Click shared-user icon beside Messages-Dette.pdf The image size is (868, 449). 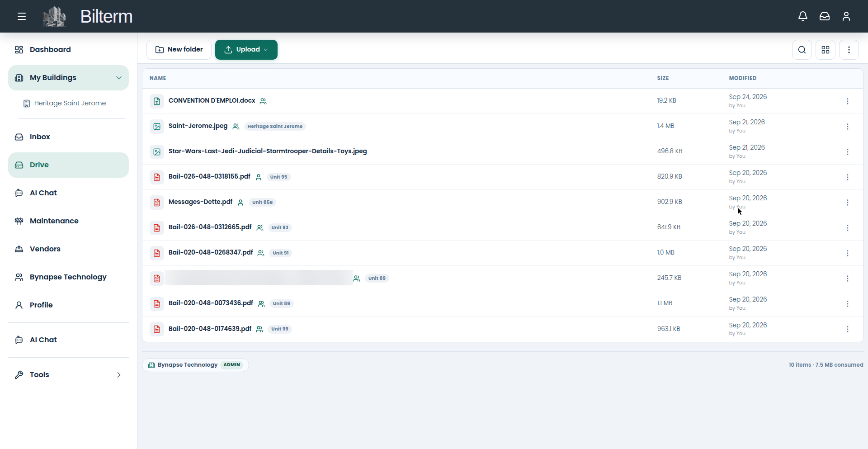click(241, 203)
